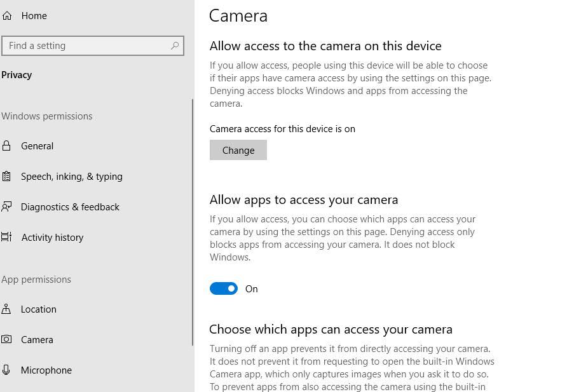Go to Diagnostics & feedback settings
This screenshot has width=567, height=392.
(x=70, y=207)
